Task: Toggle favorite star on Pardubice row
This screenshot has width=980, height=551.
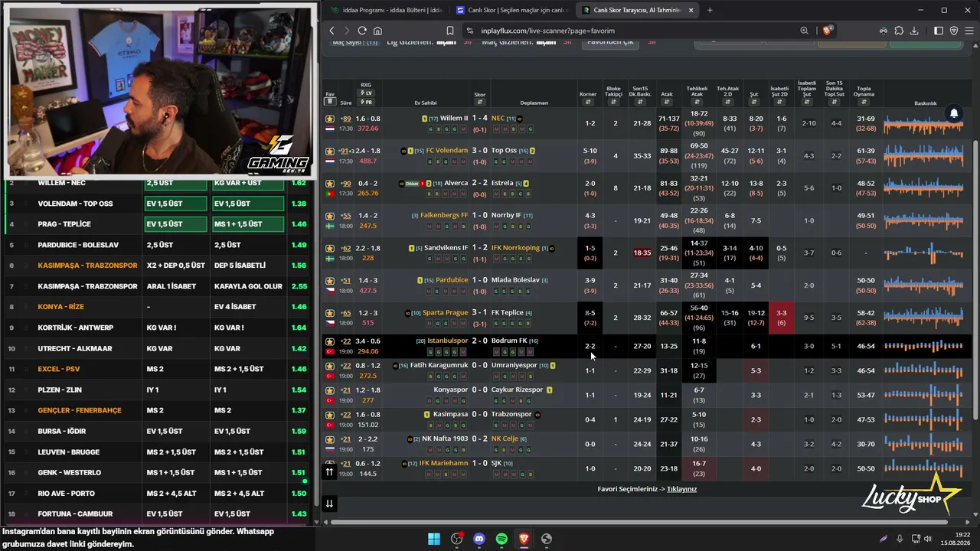Action: pos(330,281)
